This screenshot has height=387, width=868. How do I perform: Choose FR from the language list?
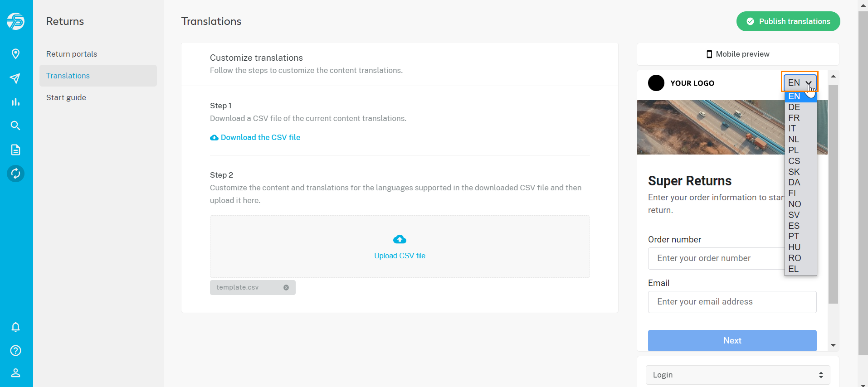click(801, 118)
